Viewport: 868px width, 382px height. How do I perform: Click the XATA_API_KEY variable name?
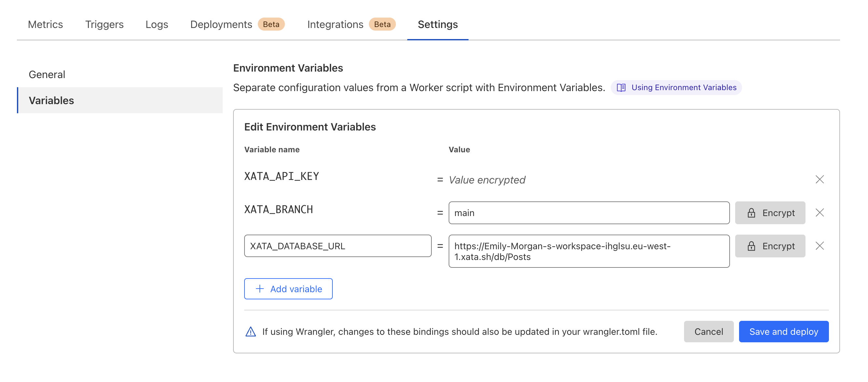pos(281,176)
